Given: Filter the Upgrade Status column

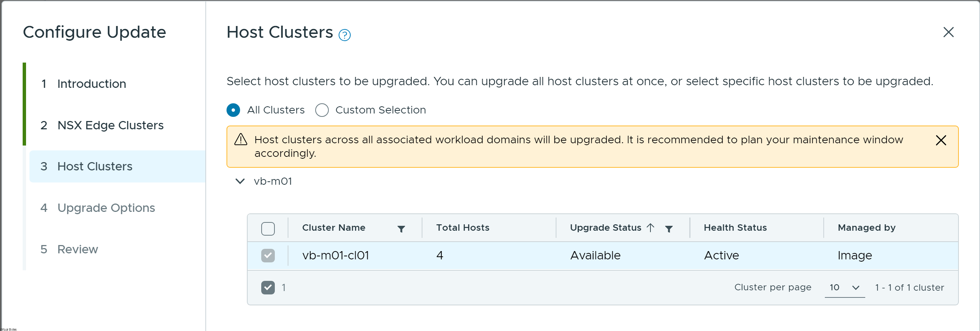Looking at the screenshot, I should [x=669, y=228].
